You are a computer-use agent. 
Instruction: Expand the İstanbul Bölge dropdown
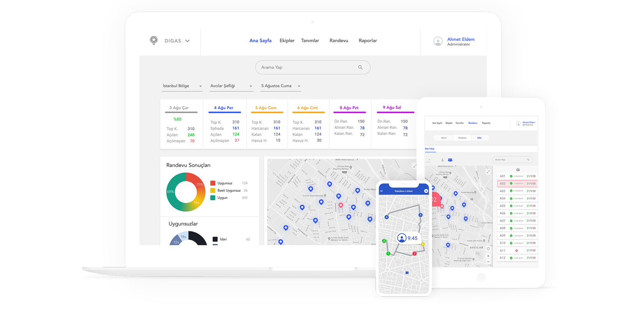182,86
